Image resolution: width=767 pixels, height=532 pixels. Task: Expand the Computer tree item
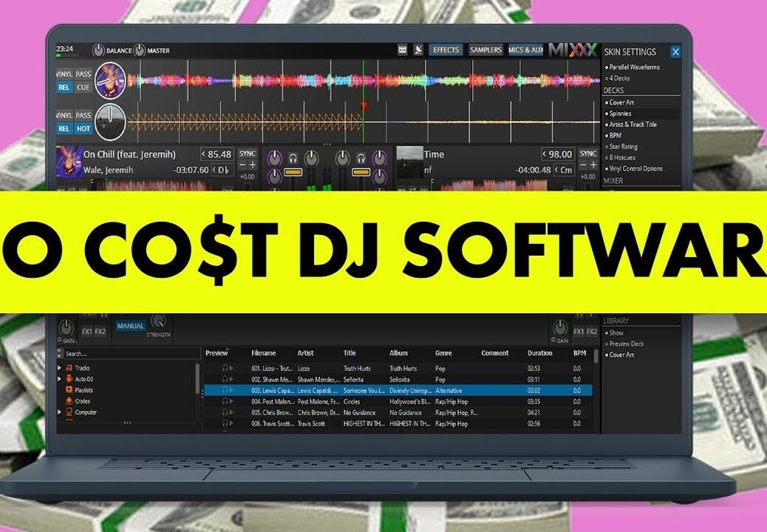click(x=60, y=412)
